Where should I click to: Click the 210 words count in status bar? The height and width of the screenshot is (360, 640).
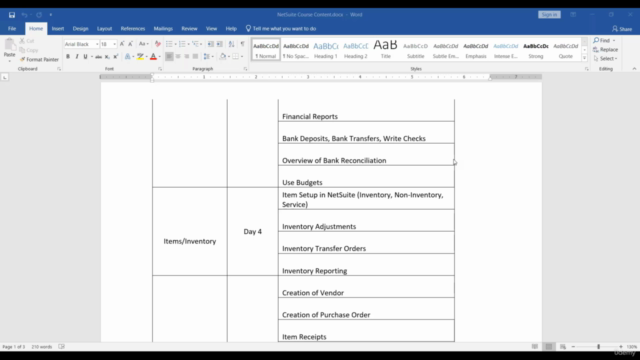(42, 347)
